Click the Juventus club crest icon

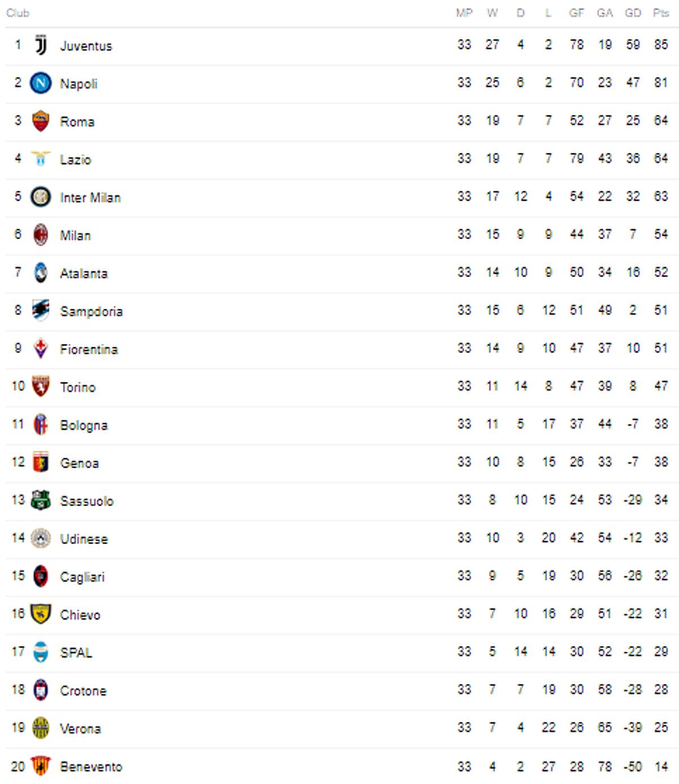click(41, 45)
